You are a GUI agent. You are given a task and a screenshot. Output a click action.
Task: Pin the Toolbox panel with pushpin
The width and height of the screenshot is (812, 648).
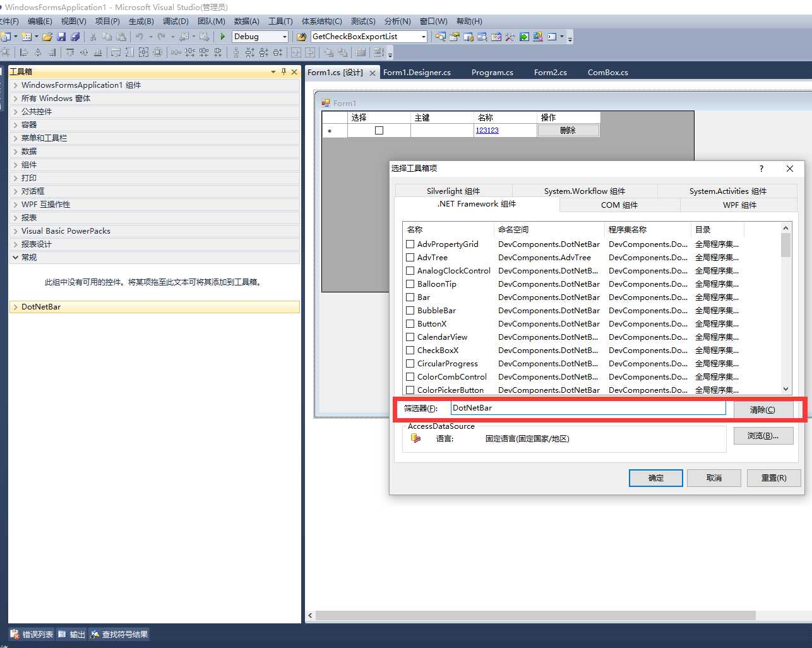pyautogui.click(x=284, y=72)
